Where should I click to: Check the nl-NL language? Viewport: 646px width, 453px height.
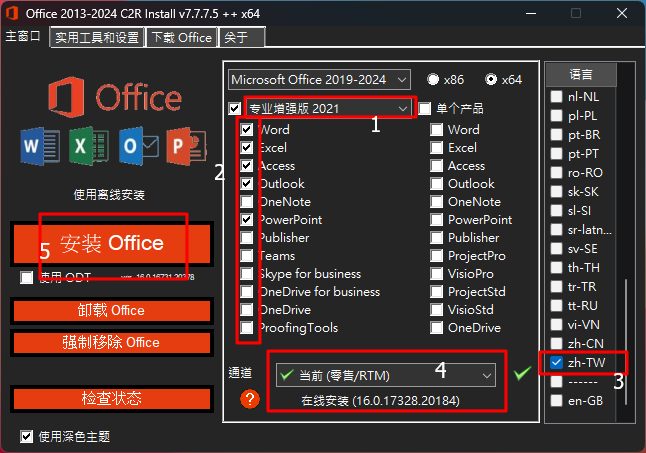(x=557, y=97)
